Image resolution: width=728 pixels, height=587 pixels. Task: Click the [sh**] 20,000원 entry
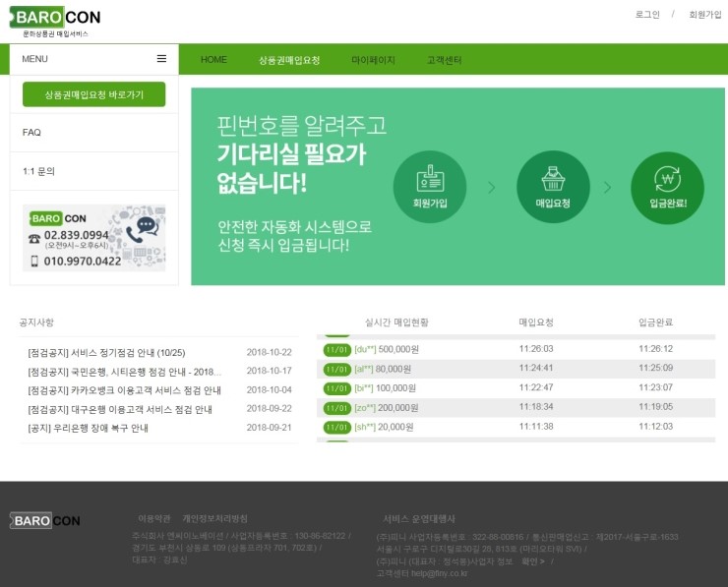point(384,427)
